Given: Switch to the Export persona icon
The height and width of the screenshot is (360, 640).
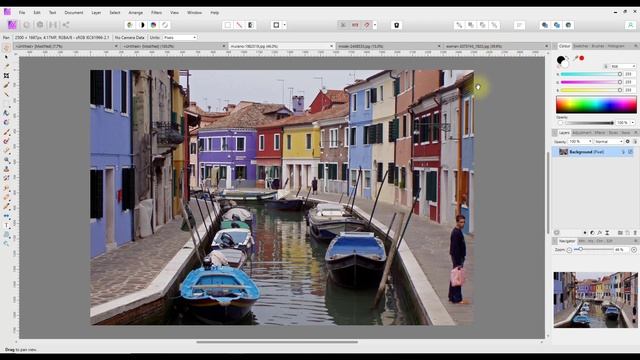Looking at the screenshot, I should [66, 25].
